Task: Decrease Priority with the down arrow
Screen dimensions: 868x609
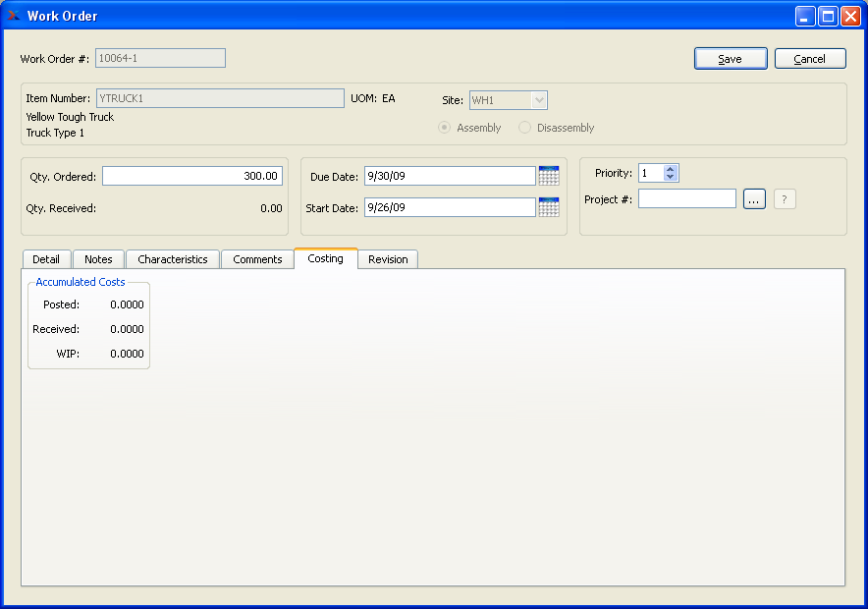Action: tap(671, 178)
